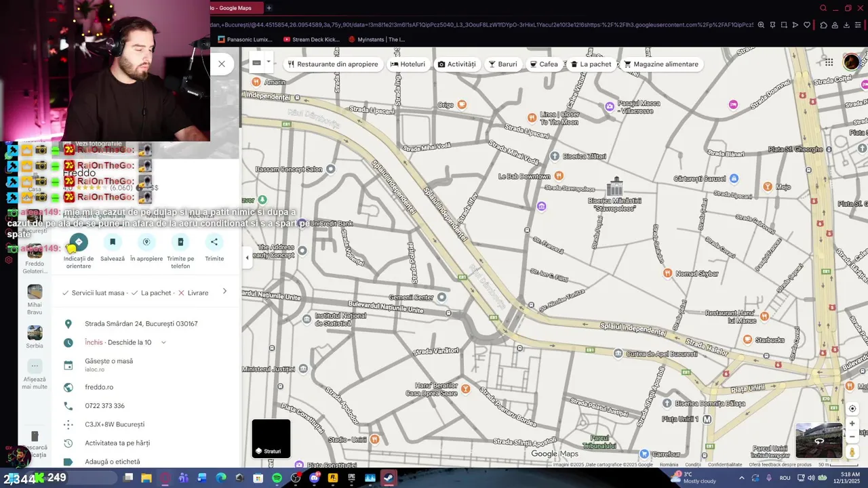This screenshot has height=488, width=868.
Task: Select the Activități chip
Action: (456, 64)
